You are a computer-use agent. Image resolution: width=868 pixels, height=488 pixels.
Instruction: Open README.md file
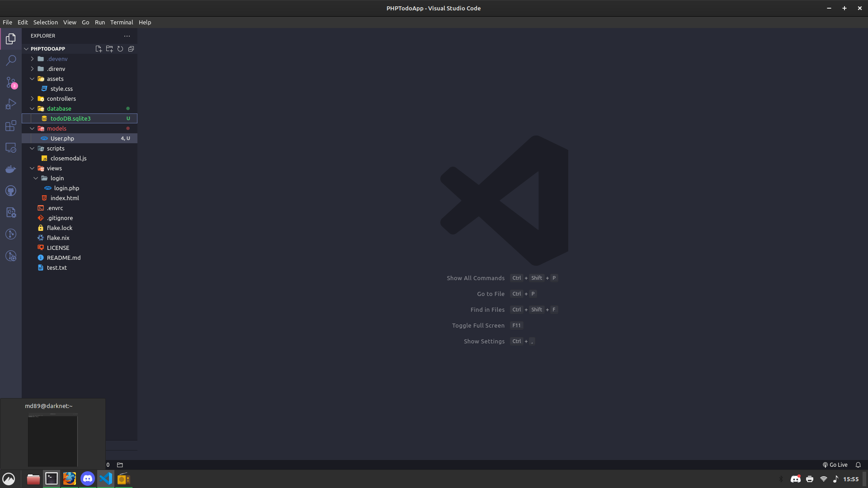[80, 258]
